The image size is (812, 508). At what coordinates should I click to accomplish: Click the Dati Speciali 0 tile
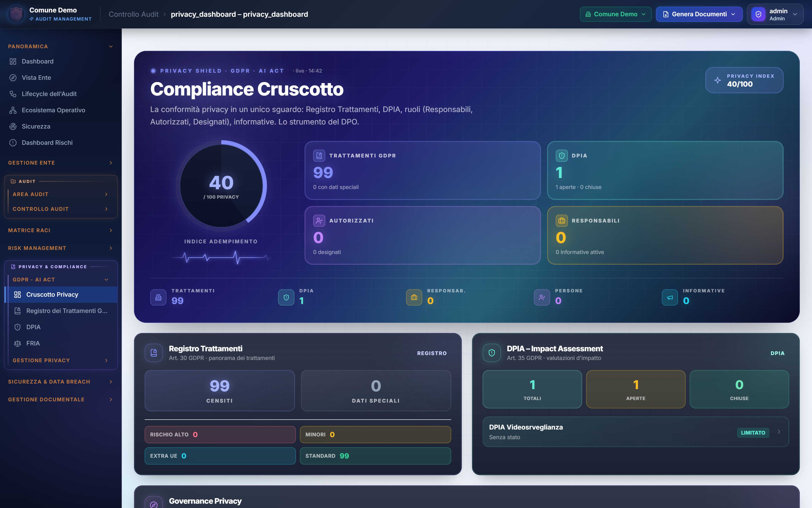[376, 391]
